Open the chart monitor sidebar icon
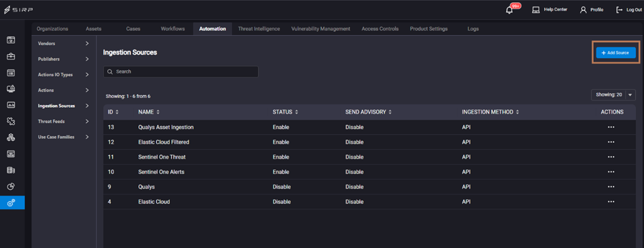This screenshot has height=248, width=644. coord(11,104)
